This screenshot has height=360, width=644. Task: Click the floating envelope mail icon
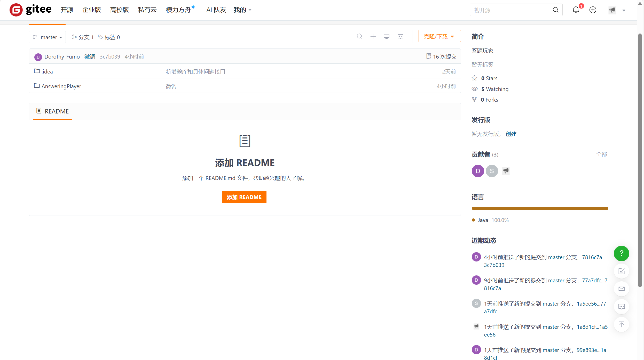pos(621,289)
